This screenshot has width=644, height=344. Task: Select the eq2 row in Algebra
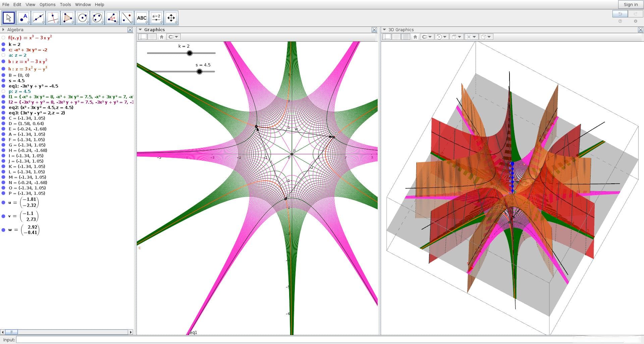(41, 107)
